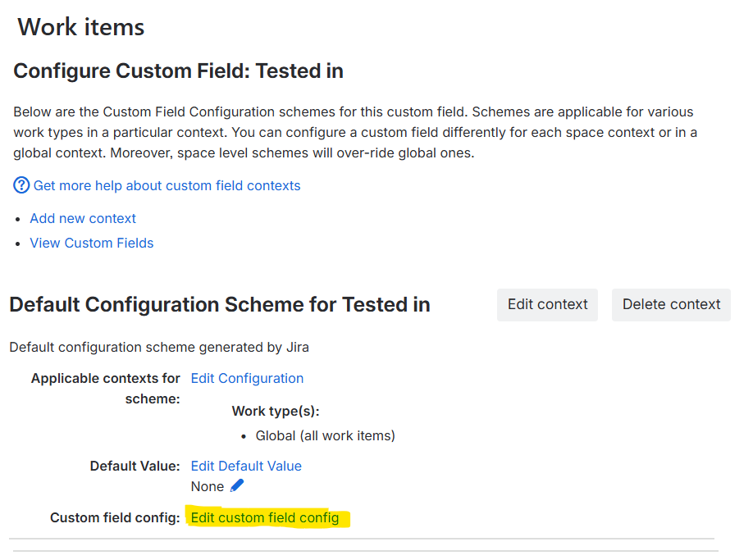Viewport: 753px width, 560px height.
Task: Click the Work items page heading
Action: pyautogui.click(x=81, y=27)
